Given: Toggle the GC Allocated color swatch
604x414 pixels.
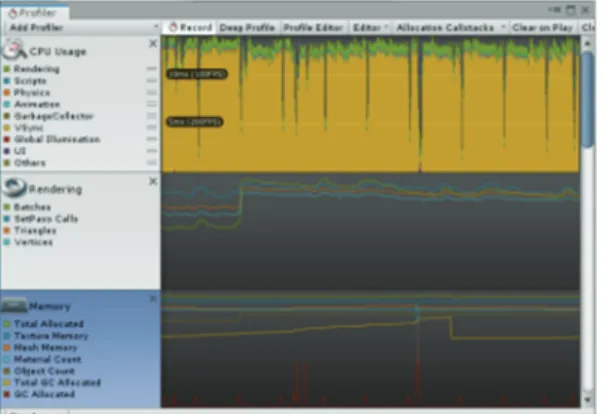Looking at the screenshot, I should tap(7, 394).
